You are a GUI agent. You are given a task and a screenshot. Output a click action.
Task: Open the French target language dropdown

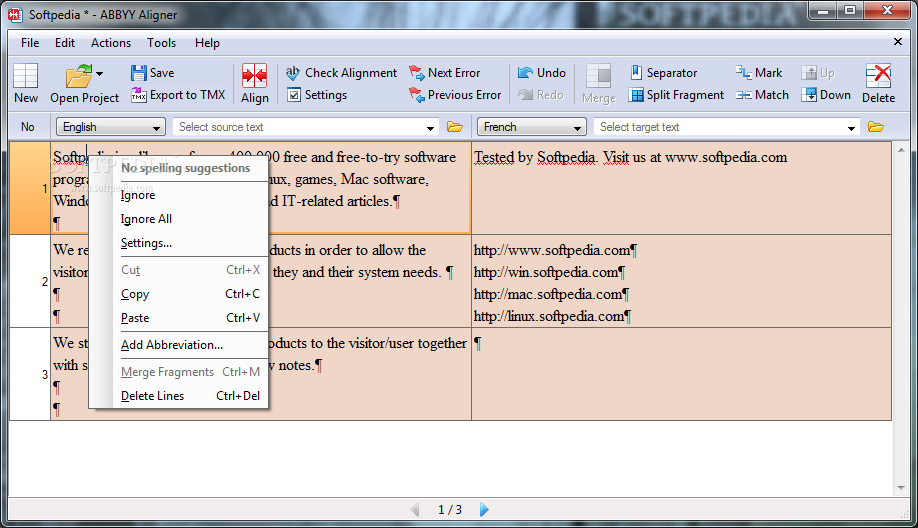[x=532, y=127]
